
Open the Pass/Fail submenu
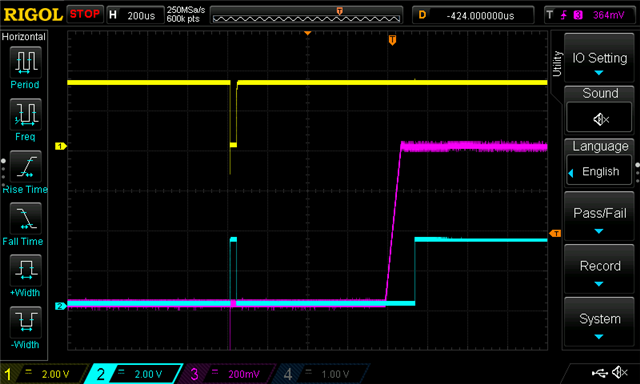coord(599,216)
